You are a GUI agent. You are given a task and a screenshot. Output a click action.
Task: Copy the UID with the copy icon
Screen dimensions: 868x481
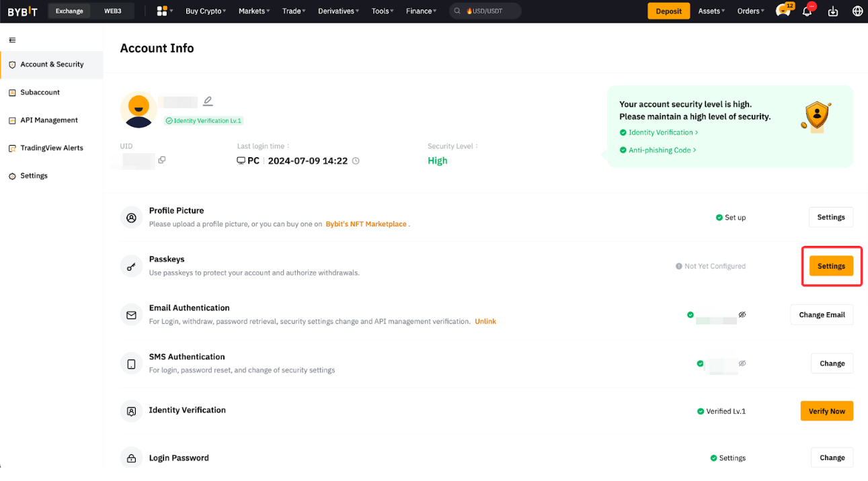(x=162, y=160)
